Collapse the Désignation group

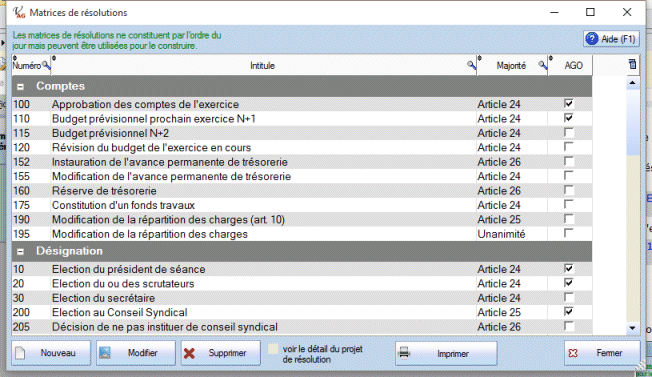(x=20, y=251)
